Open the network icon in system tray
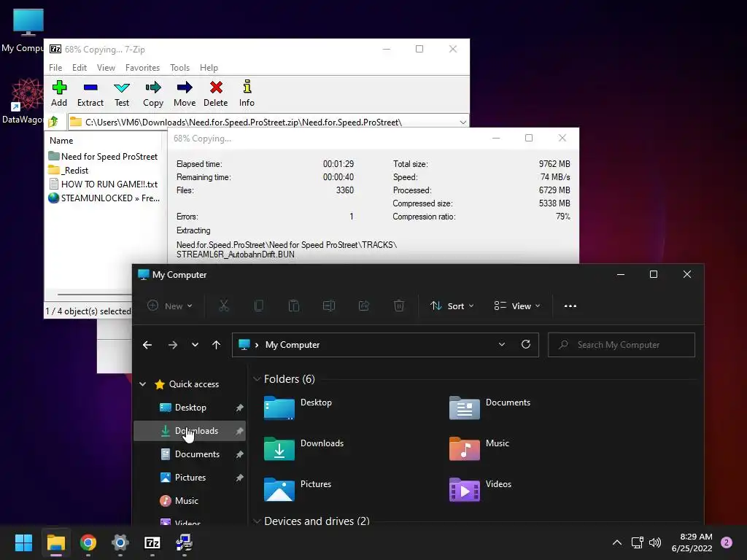747x560 pixels. pyautogui.click(x=638, y=542)
